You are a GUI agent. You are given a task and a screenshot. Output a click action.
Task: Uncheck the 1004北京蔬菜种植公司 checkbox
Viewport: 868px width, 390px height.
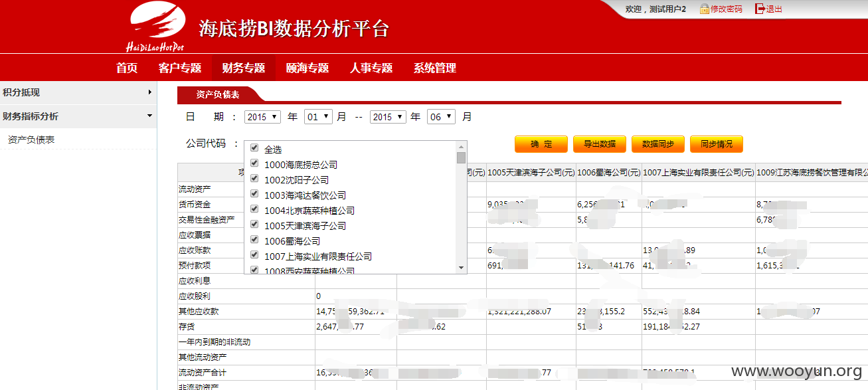(x=254, y=209)
